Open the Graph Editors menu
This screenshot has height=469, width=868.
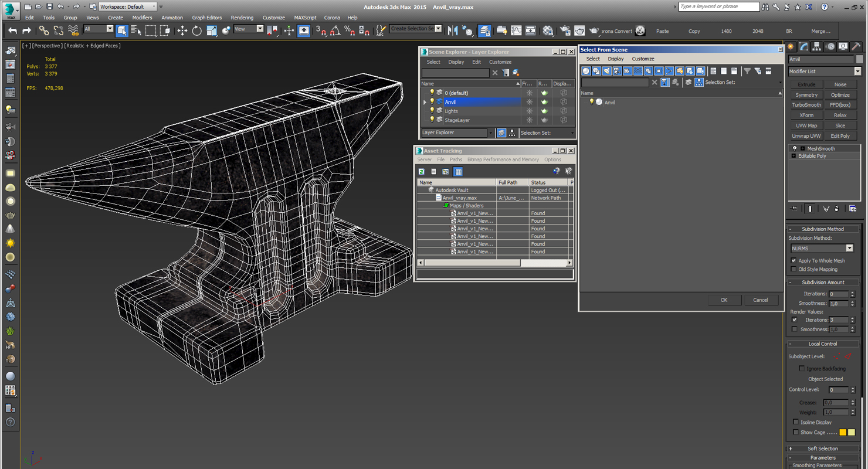pyautogui.click(x=207, y=18)
